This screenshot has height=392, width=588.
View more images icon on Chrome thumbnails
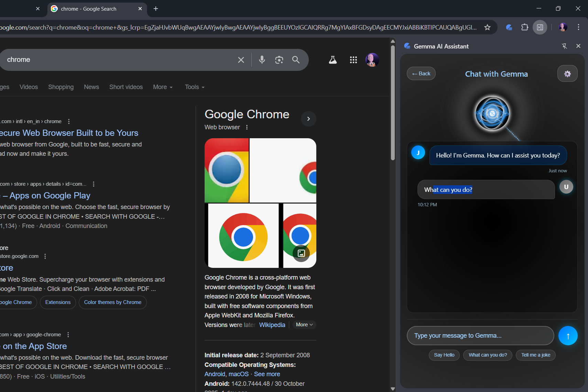click(301, 253)
